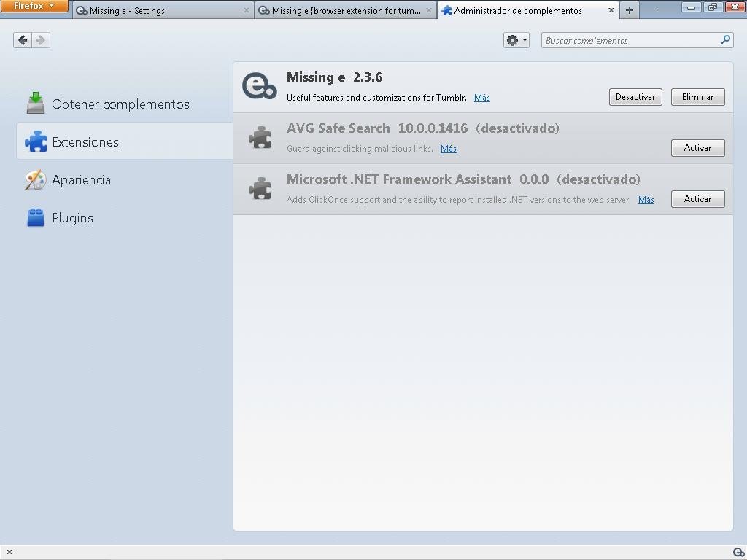The width and height of the screenshot is (747, 560).
Task: Click the Missing e Settings tab favicon
Action: 82,10
